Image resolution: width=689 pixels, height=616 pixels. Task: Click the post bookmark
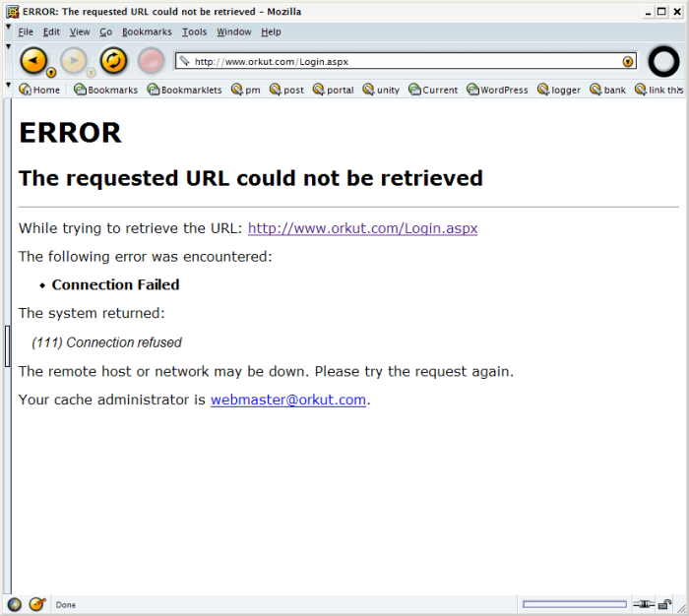click(286, 90)
